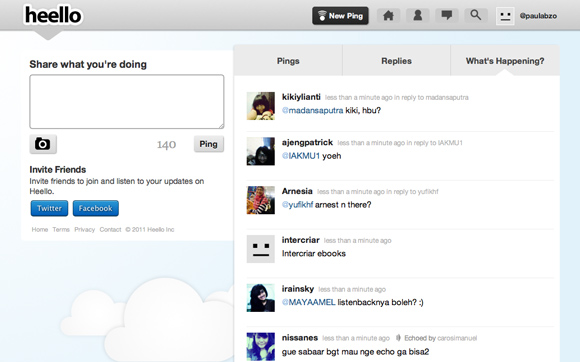Open the Terms footer link
This screenshot has width=580, height=362.
pos(61,230)
